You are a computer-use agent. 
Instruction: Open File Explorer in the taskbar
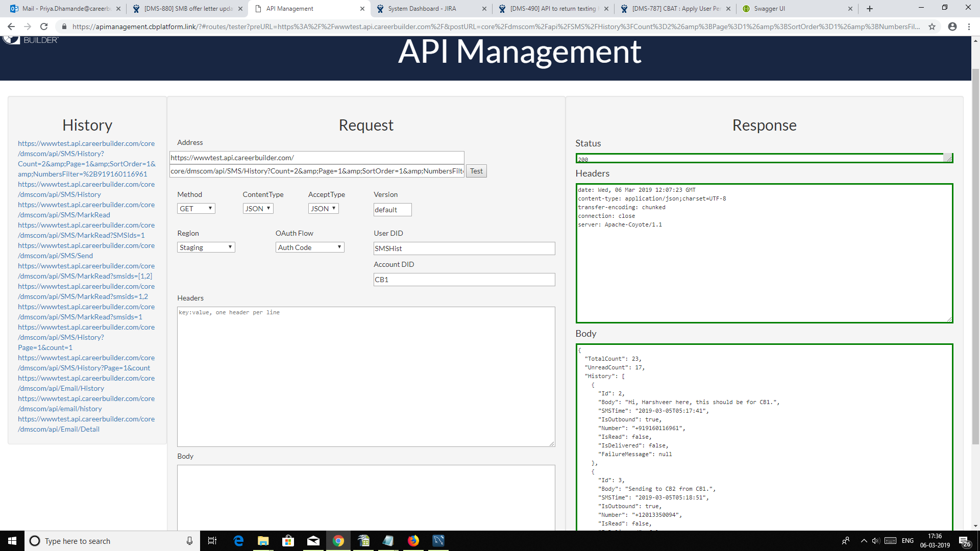click(x=263, y=541)
